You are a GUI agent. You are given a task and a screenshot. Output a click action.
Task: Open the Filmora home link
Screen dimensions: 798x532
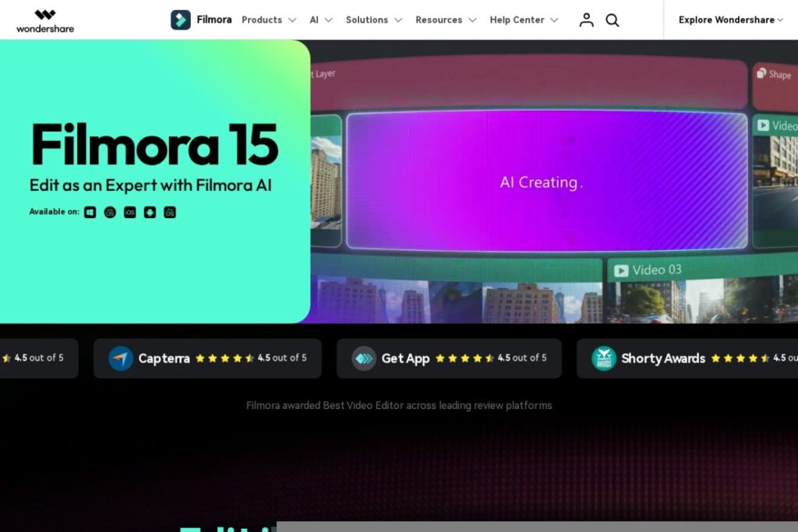click(214, 19)
